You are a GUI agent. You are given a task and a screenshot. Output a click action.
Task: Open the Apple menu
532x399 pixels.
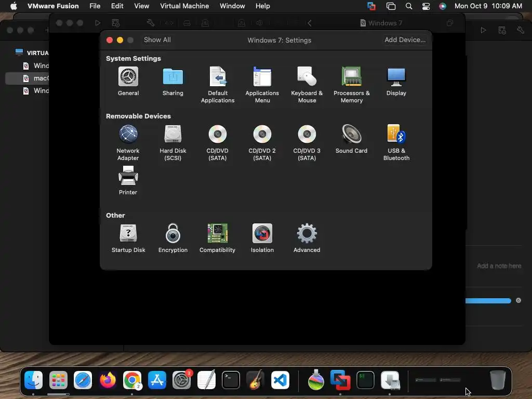point(14,6)
